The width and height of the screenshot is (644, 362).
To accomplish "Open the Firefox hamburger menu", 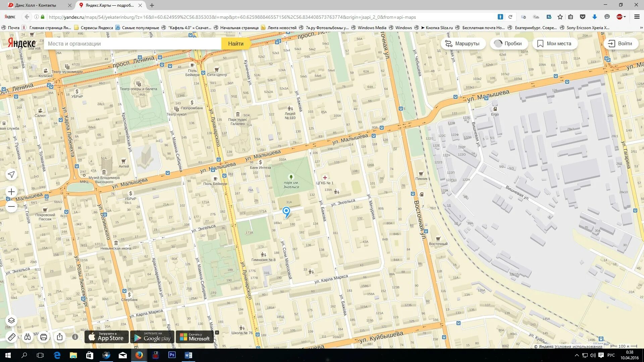I will pyautogui.click(x=637, y=17).
